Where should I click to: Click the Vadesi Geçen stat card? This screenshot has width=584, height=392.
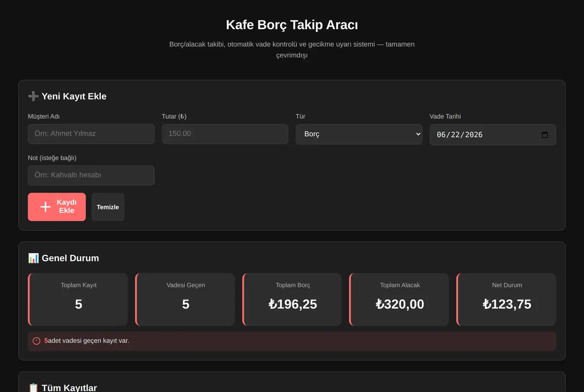point(185,300)
